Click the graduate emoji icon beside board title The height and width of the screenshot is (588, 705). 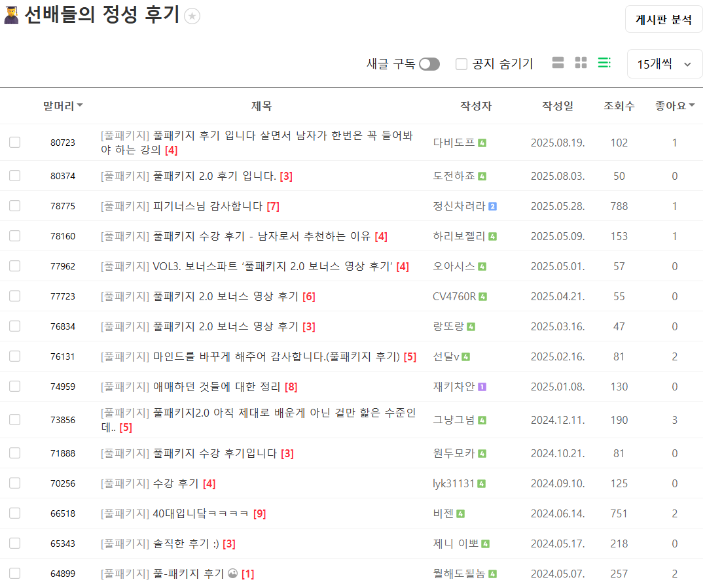tap(11, 16)
